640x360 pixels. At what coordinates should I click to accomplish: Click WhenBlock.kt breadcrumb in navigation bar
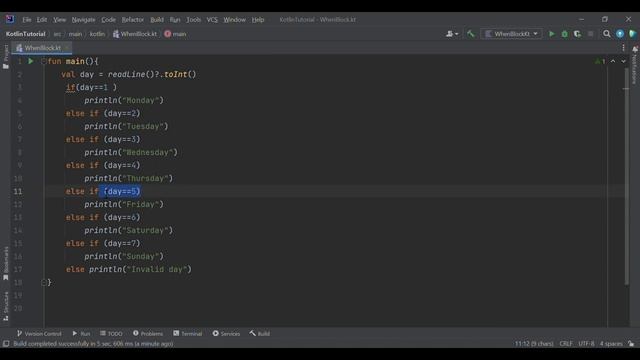click(x=135, y=34)
